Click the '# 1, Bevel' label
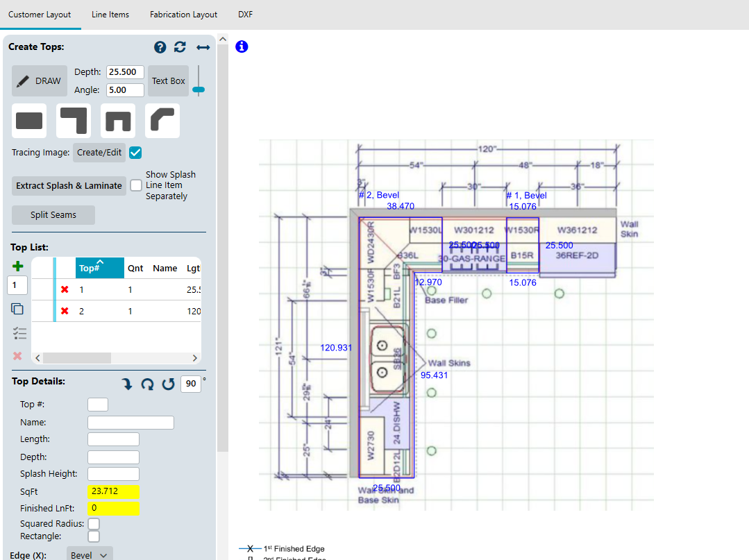749x560 pixels. 526,195
